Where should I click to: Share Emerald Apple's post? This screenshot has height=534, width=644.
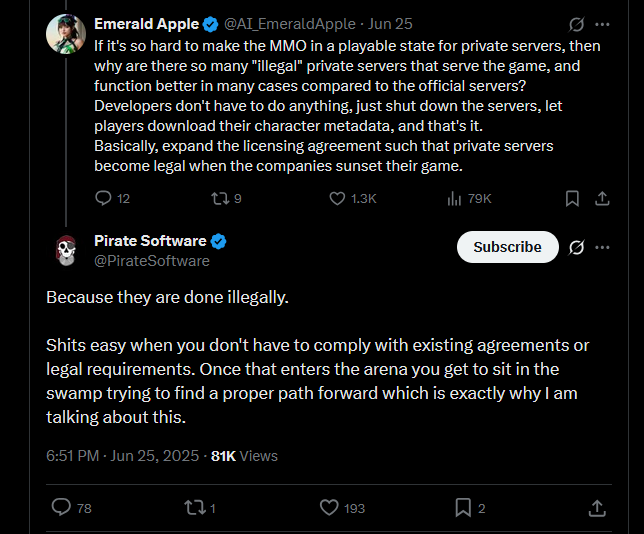point(602,199)
